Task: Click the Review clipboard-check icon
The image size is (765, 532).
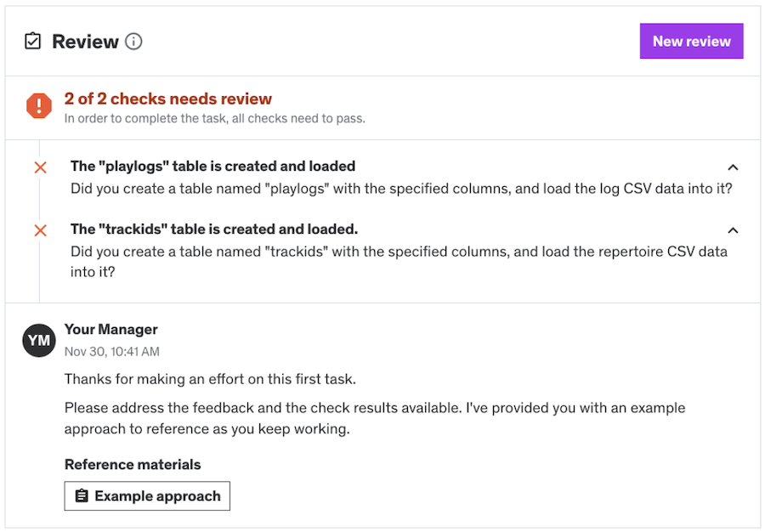Action: 32,41
